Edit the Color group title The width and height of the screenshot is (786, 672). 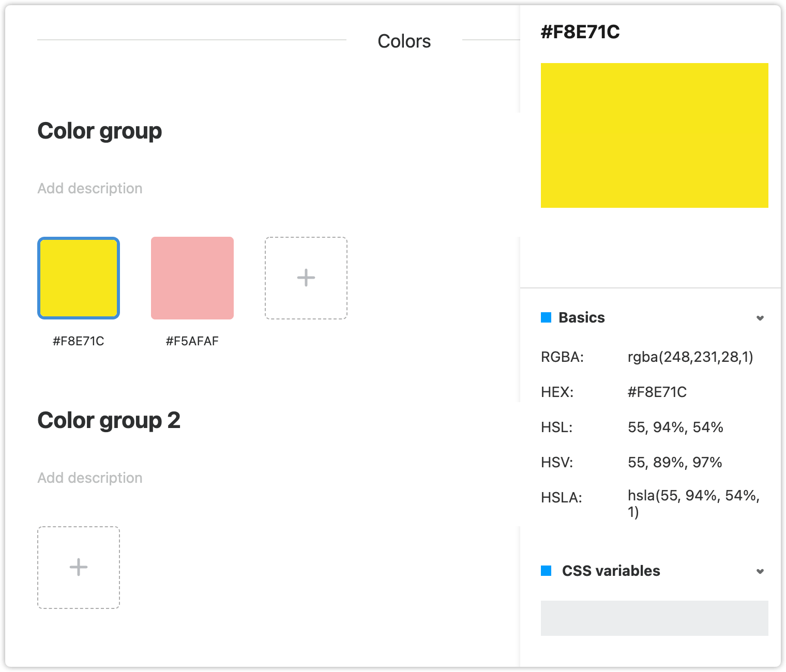click(100, 131)
